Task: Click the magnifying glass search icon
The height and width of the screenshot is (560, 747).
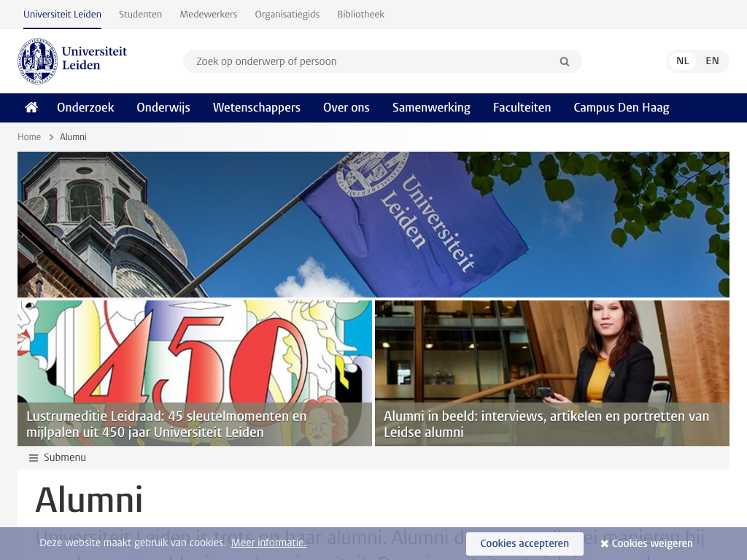Action: [x=564, y=62]
